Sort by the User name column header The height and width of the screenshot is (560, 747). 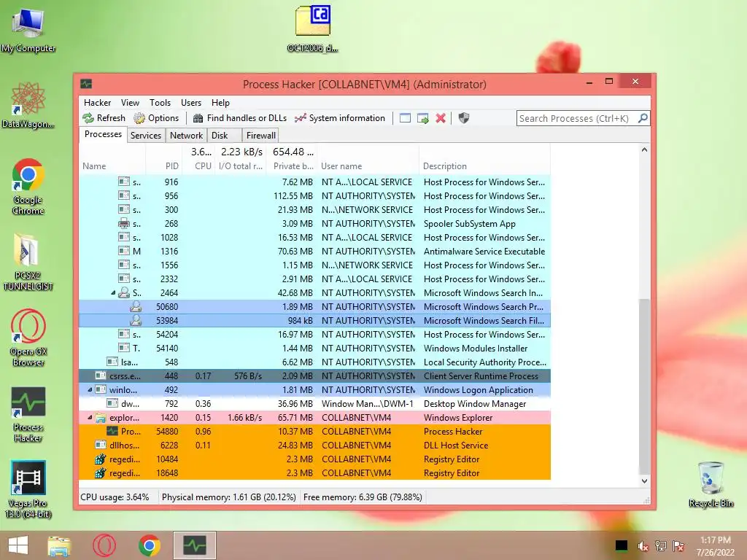click(x=368, y=166)
